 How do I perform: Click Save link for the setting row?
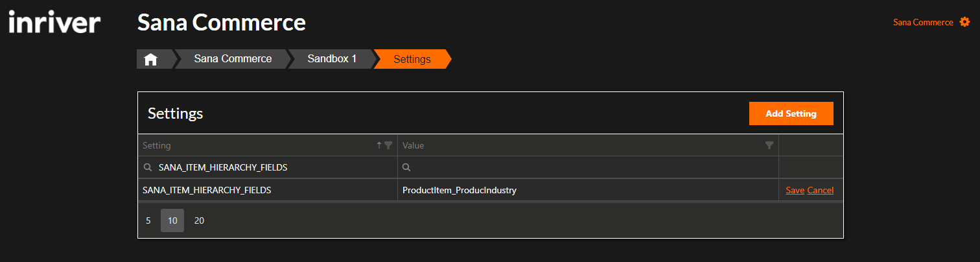[x=795, y=191]
